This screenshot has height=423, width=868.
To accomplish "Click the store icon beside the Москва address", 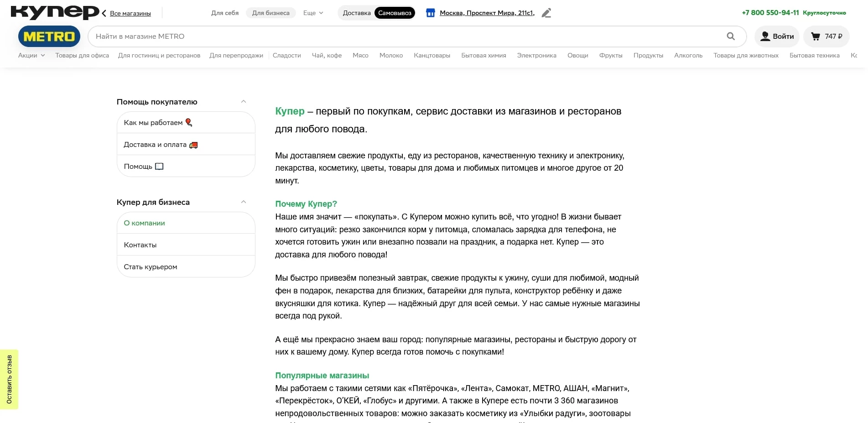I will click(x=430, y=12).
